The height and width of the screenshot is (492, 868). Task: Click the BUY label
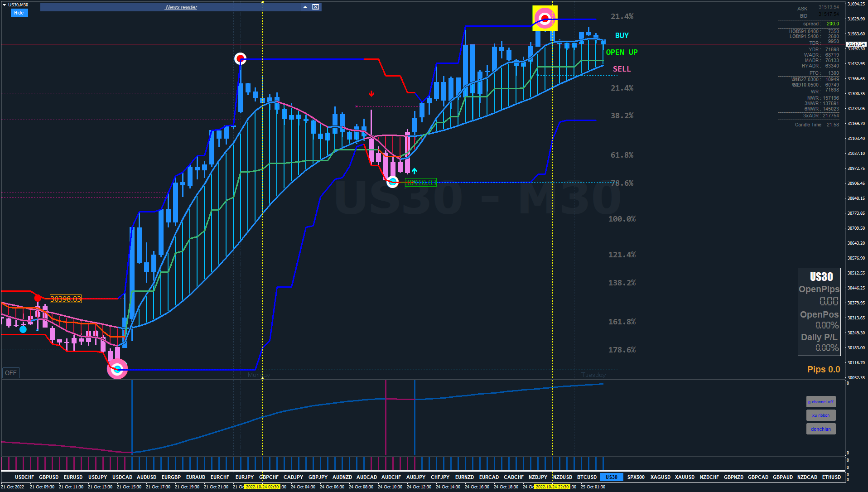pos(622,35)
